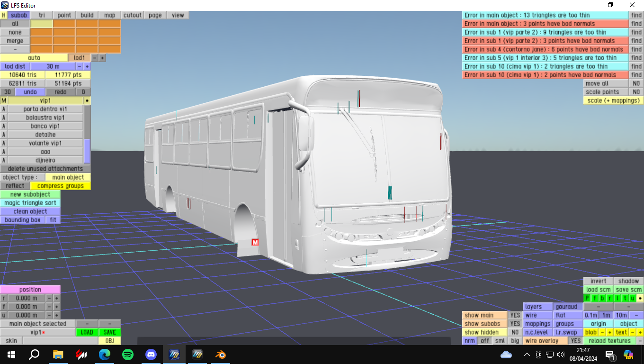Click the OneDrive cloud icon in system tray
This screenshot has height=364, width=644.
pyautogui.click(x=506, y=355)
